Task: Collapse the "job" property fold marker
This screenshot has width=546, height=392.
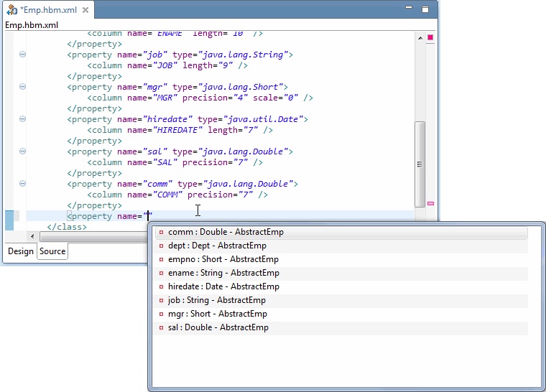Action: point(22,55)
